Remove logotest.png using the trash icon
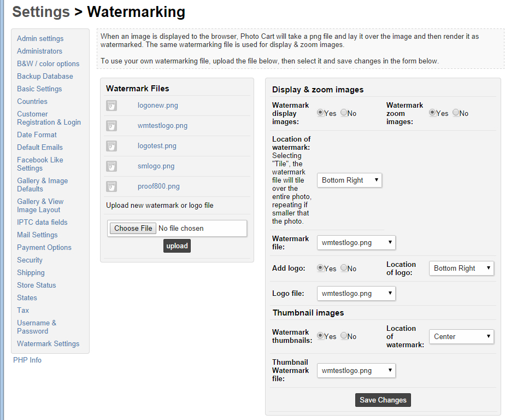The width and height of the screenshot is (505, 420). (x=111, y=146)
